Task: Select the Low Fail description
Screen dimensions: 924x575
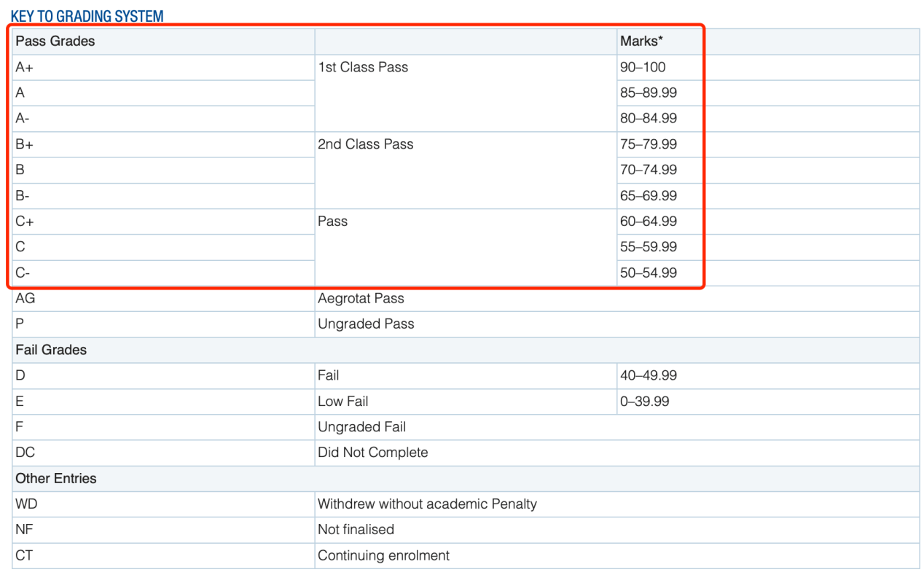Action: click(x=342, y=402)
